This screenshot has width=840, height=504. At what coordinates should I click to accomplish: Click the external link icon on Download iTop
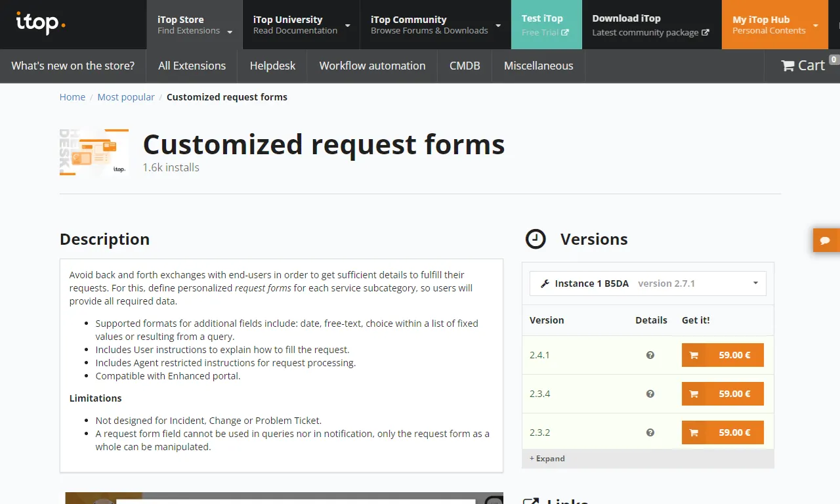[x=705, y=32]
